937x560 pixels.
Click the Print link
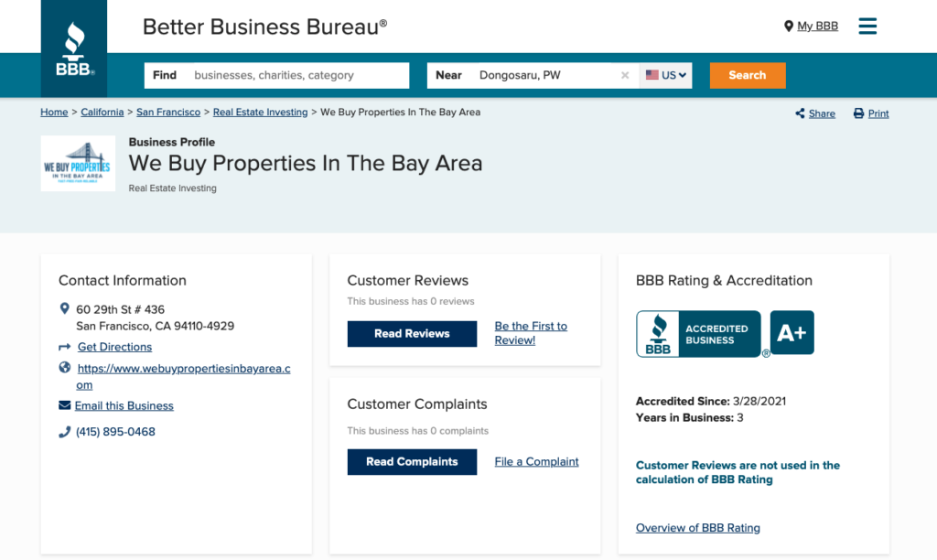878,113
